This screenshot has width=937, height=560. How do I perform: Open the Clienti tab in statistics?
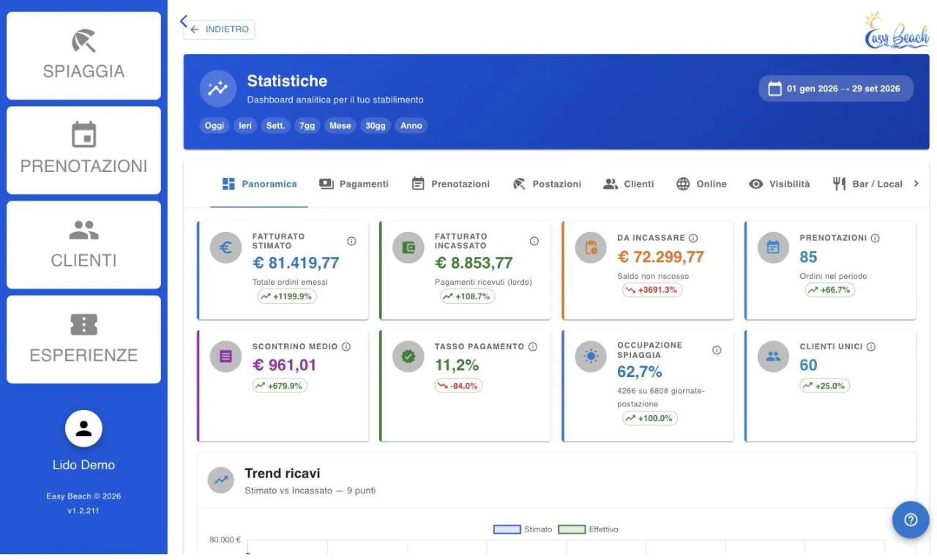point(629,184)
